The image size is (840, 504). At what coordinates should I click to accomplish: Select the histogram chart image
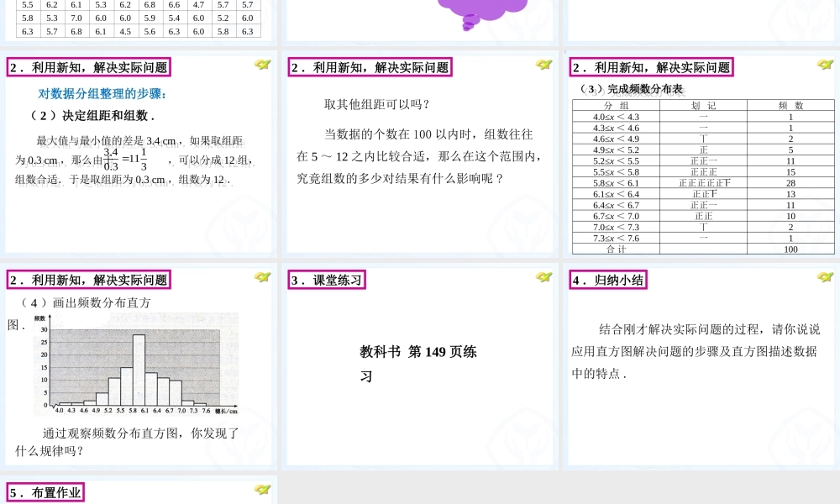pyautogui.click(x=135, y=364)
